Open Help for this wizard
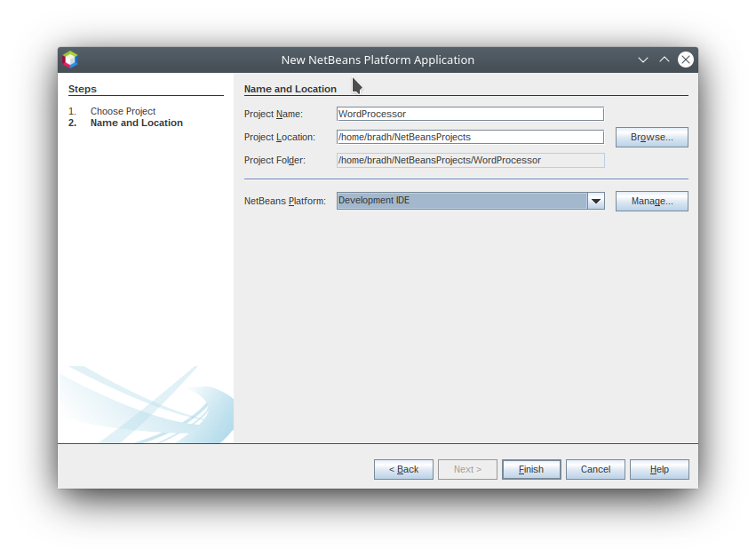The image size is (756, 557). [659, 469]
